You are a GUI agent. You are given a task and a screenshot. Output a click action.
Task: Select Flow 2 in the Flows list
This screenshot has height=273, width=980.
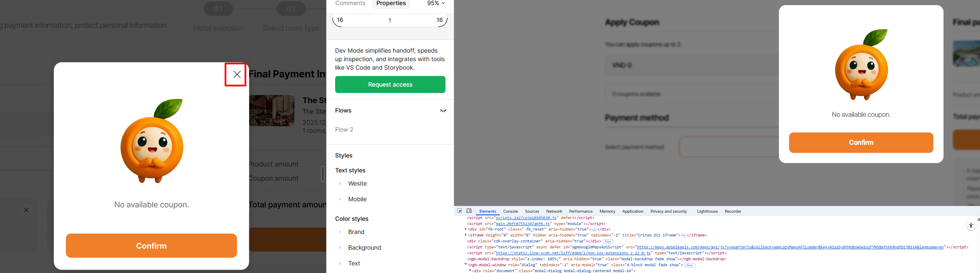344,129
